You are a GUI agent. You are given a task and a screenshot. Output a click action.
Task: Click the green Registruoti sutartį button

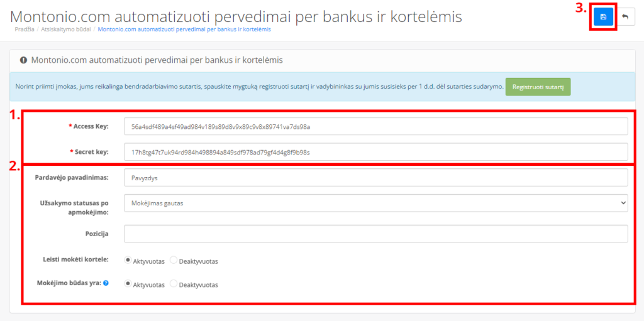point(538,87)
